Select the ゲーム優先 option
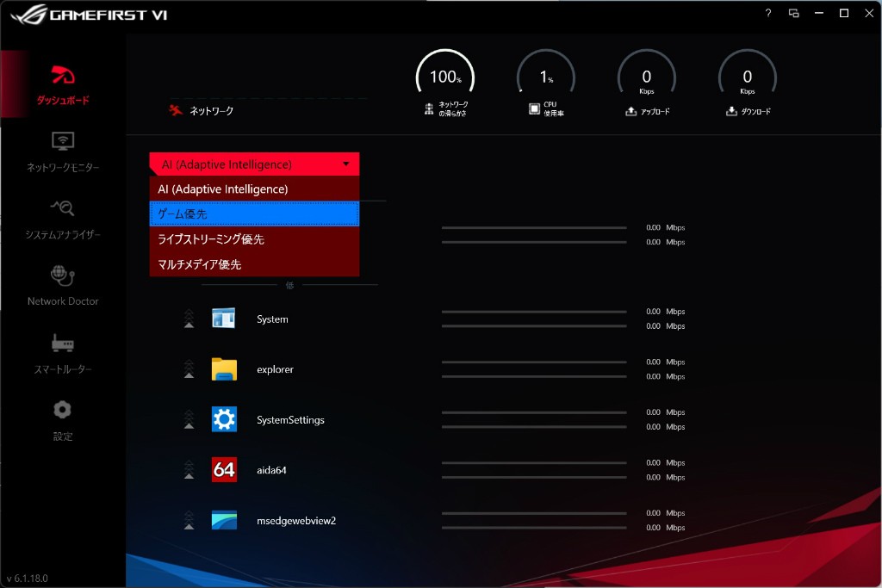The image size is (882, 588). point(254,214)
